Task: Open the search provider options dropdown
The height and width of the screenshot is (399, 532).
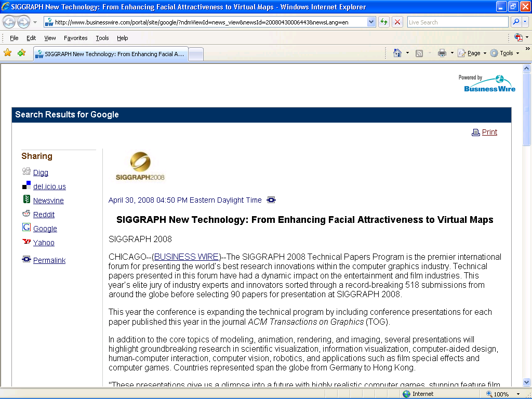Action: 525,22
